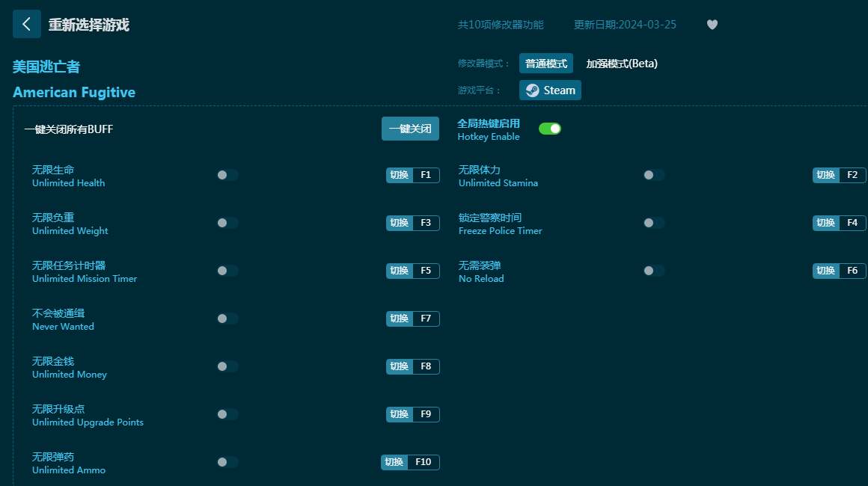The image size is (868, 486).
Task: Click the 游戏平台 label
Action: point(479,90)
